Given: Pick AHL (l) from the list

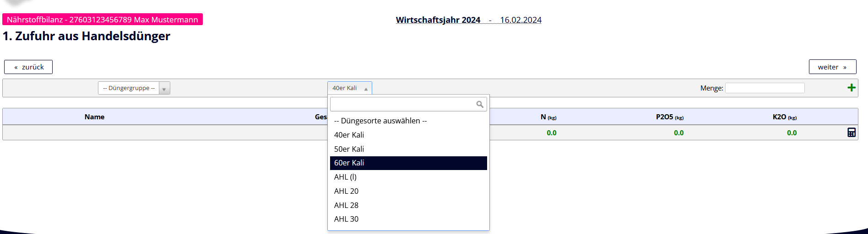Looking at the screenshot, I should [408, 177].
